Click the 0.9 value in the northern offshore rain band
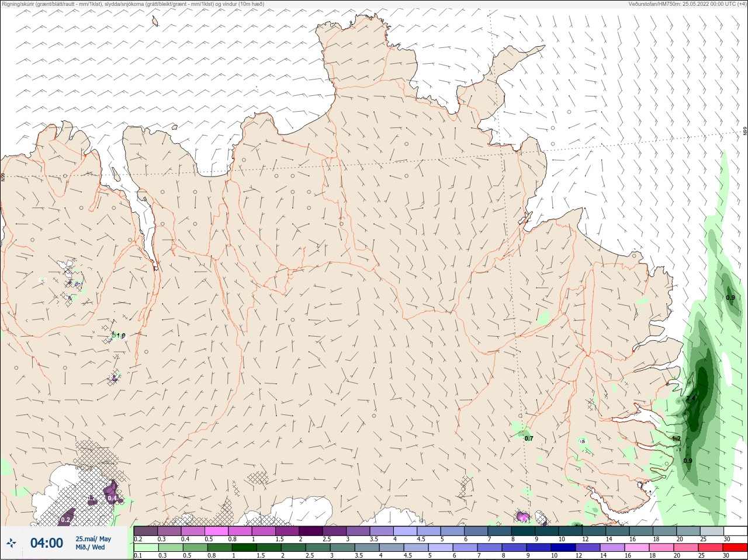 730,298
